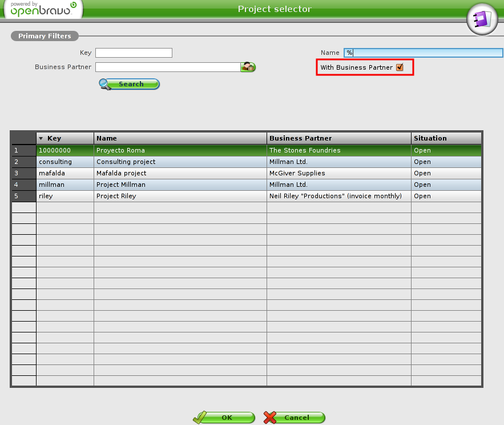Sort by the Business Partner column header
This screenshot has height=425, width=504.
click(x=338, y=138)
